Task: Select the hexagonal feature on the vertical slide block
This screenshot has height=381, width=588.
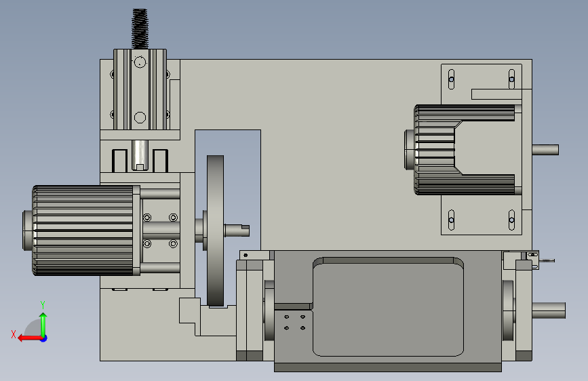Action: 140,117
